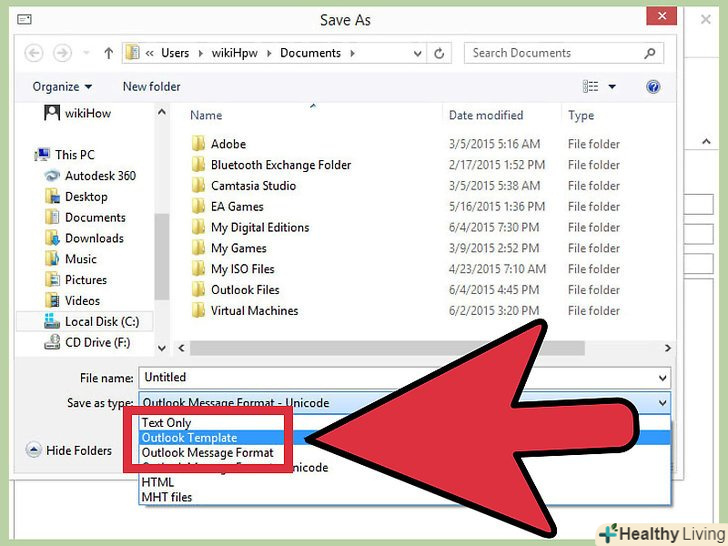Image resolution: width=728 pixels, height=546 pixels.
Task: Open Help with the question icon
Action: pos(653,87)
